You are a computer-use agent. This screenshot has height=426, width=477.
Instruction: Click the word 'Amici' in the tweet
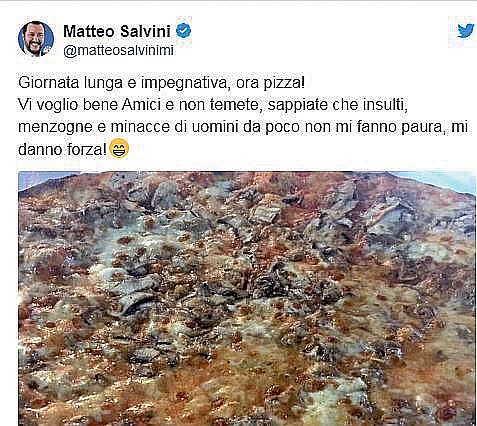point(141,105)
